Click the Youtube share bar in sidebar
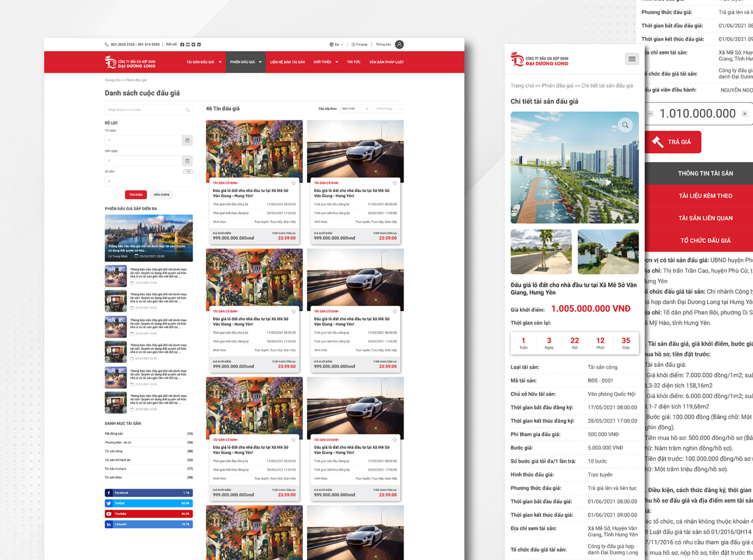The image size is (753, 560). tap(149, 514)
